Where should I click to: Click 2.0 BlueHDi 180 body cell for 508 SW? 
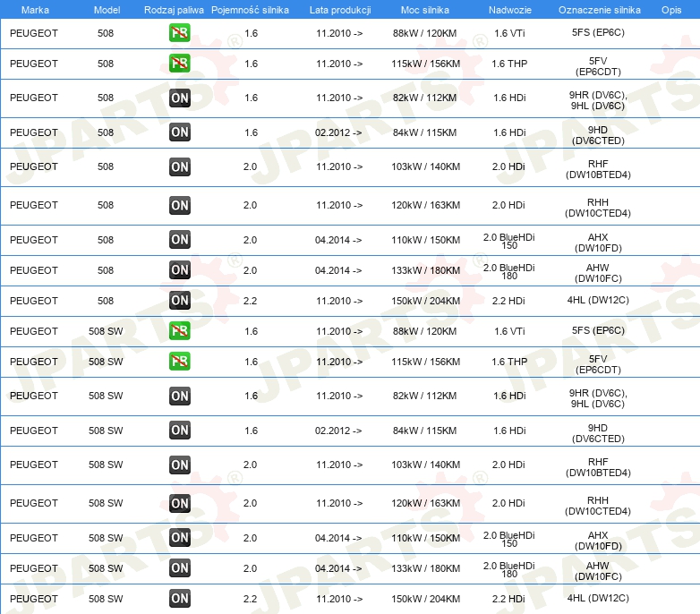click(x=509, y=569)
